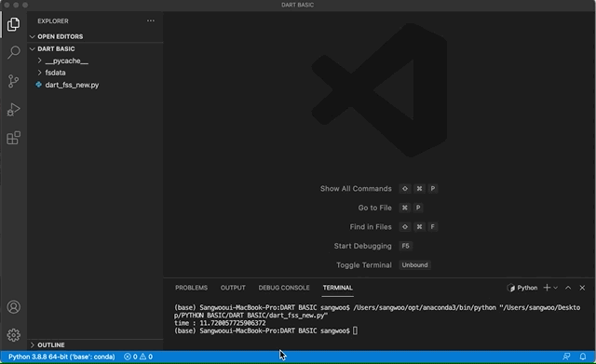The width and height of the screenshot is (596, 364).
Task: Click the errors count icon in status bar
Action: coord(128,357)
